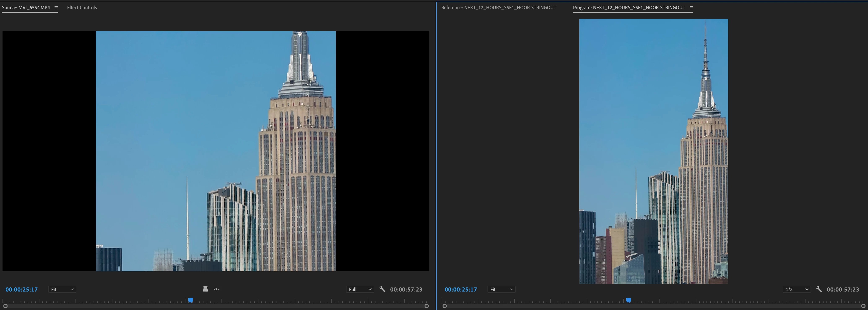
Task: Open the Program 1/2 playback resolution dropdown
Action: coord(796,289)
